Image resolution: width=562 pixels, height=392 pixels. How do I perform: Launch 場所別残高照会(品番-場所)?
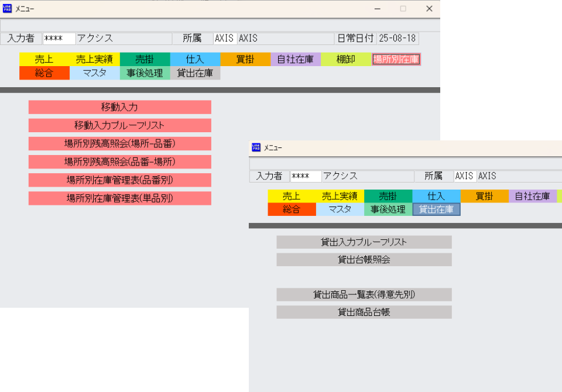119,161
